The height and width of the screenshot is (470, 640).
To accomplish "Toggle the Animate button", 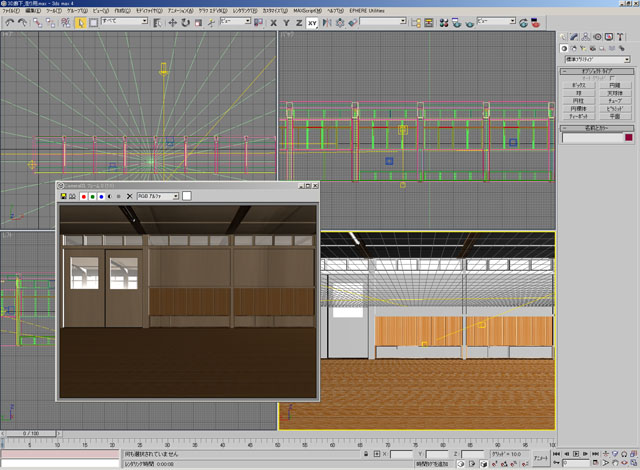I will pyautogui.click(x=541, y=458).
